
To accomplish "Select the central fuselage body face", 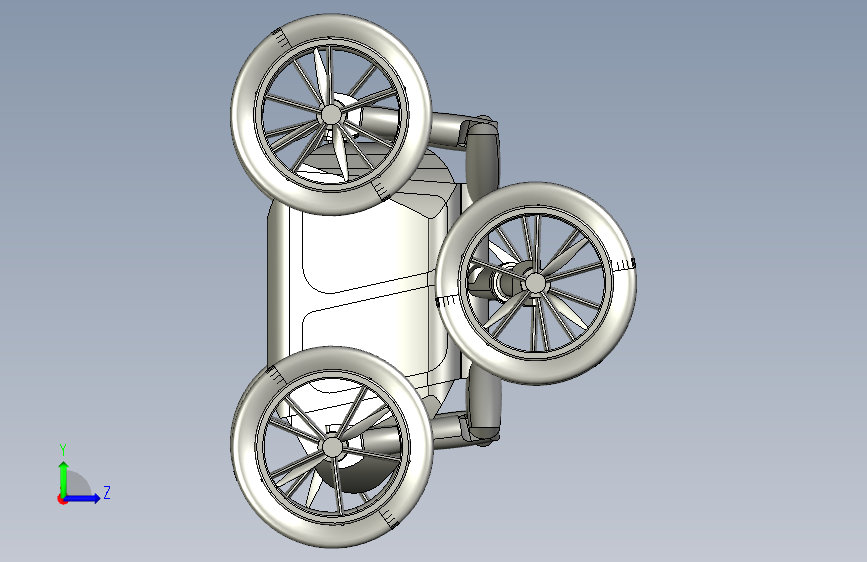I will pyautogui.click(x=365, y=282).
